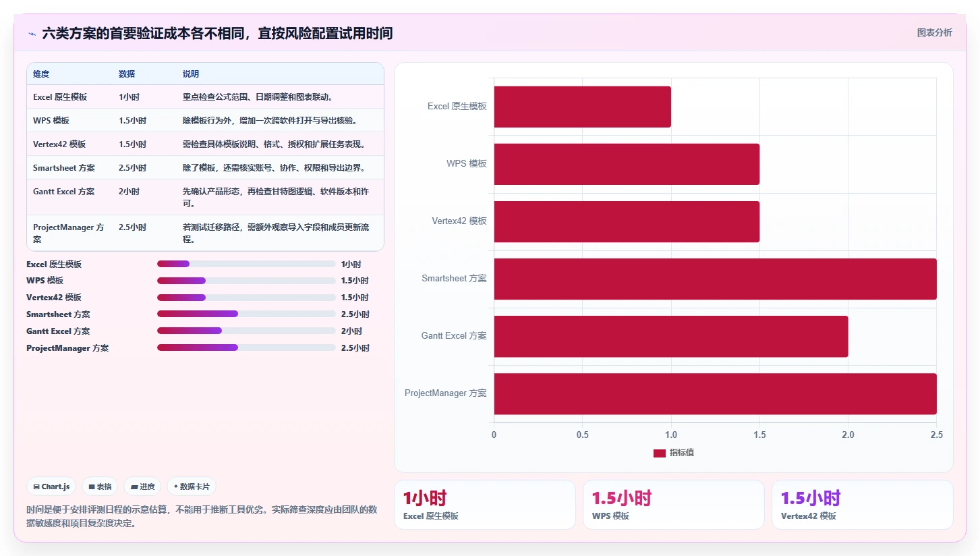The image size is (980, 556).
Task: Click the title 六类方案的首要验证成本各不相同
Action: point(217,33)
